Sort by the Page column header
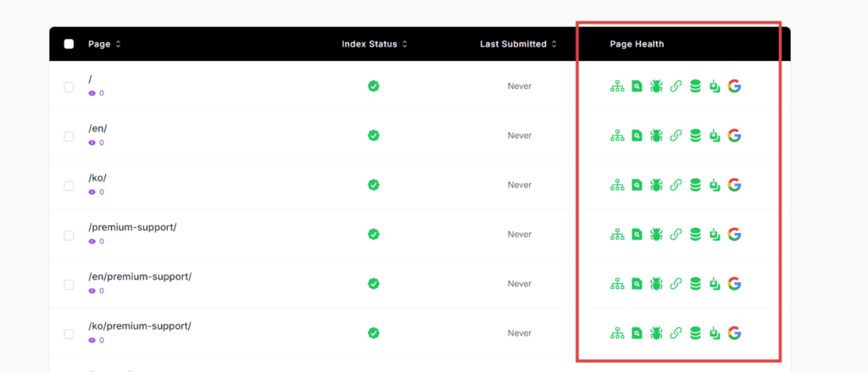The image size is (868, 372). click(104, 44)
